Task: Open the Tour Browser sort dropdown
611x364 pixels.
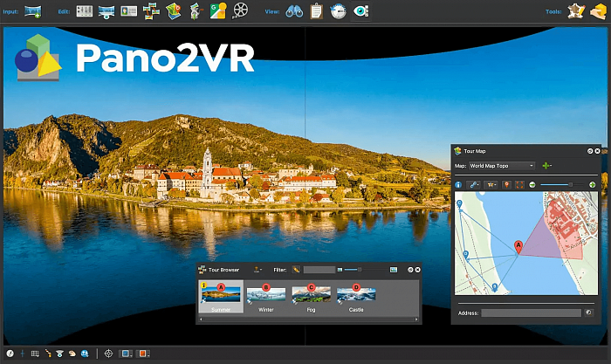Action: [x=257, y=270]
